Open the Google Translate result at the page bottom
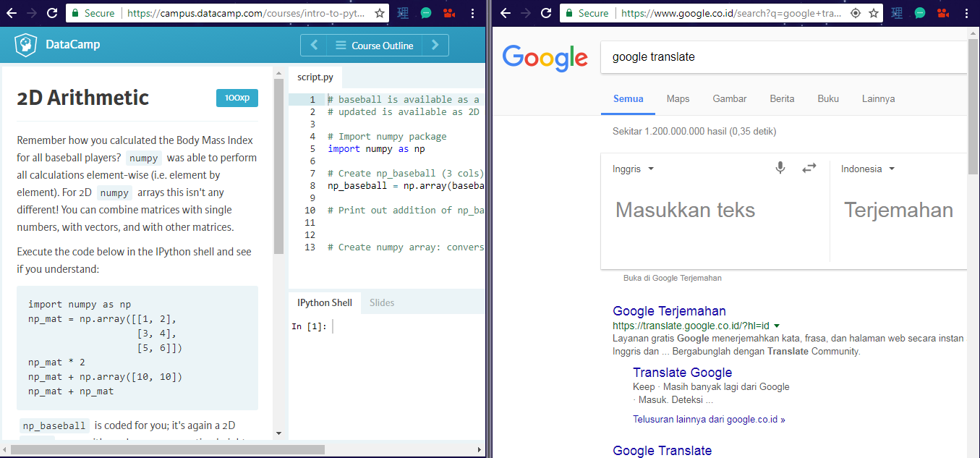980x458 pixels. point(662,450)
